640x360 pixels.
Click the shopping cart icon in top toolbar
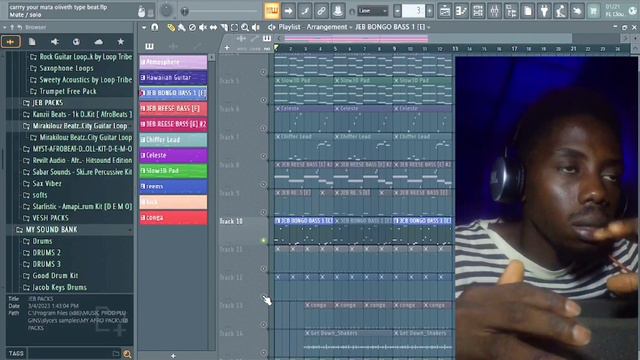pyautogui.click(x=593, y=11)
